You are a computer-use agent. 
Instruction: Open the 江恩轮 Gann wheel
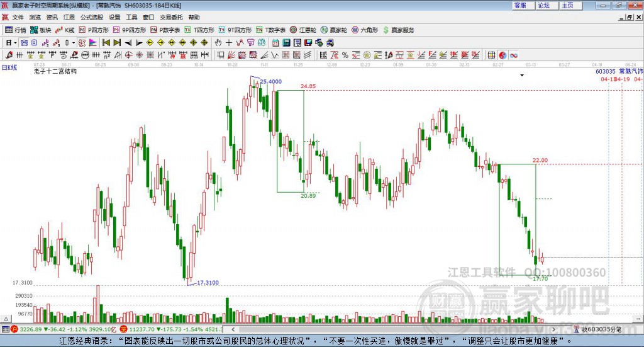(x=303, y=30)
